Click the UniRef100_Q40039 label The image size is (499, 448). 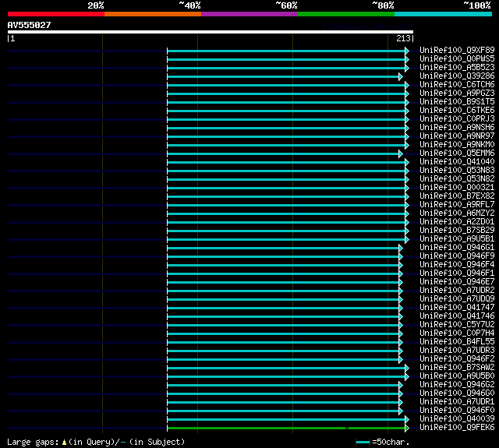(x=457, y=419)
